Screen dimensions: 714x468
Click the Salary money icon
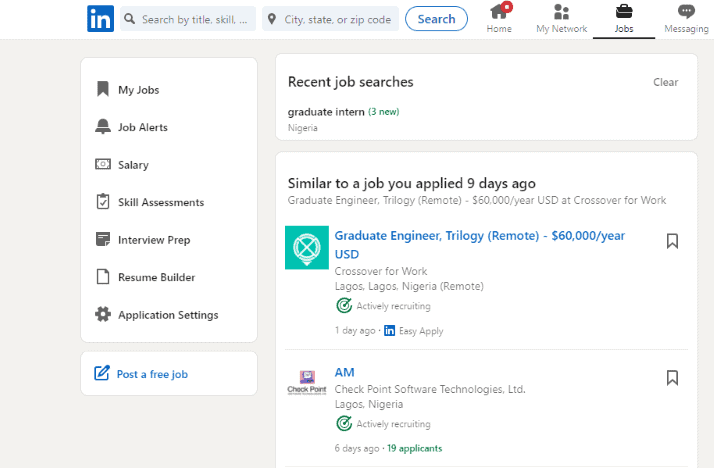[x=103, y=164]
